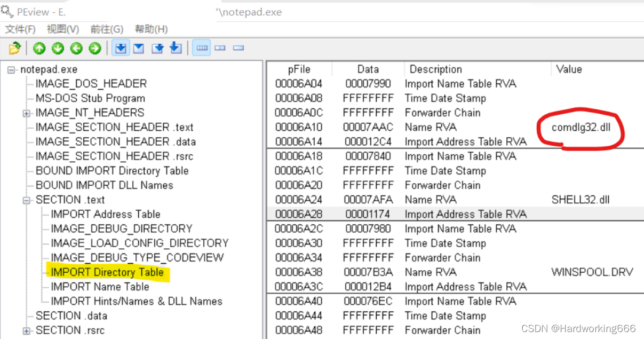Image resolution: width=644 pixels, height=339 pixels.
Task: Open the 文件(F) menu
Action: [x=20, y=29]
